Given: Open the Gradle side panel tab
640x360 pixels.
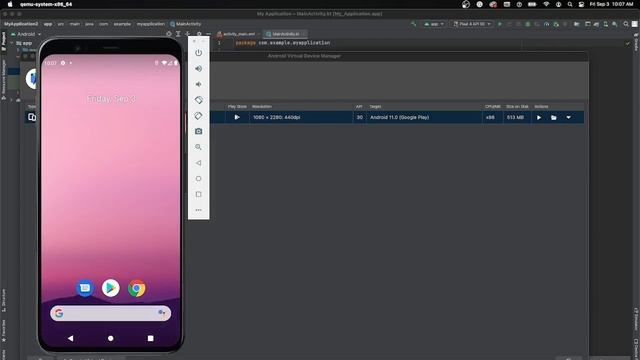Looking at the screenshot, I should (x=636, y=42).
